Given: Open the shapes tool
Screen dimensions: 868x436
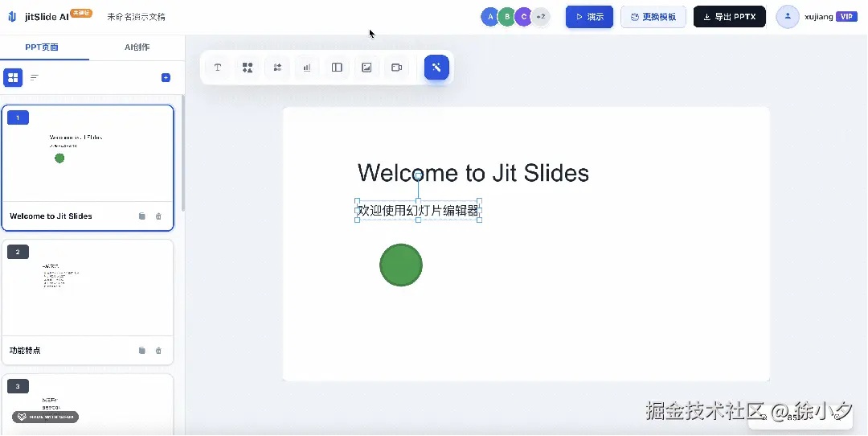Looking at the screenshot, I should [x=248, y=68].
